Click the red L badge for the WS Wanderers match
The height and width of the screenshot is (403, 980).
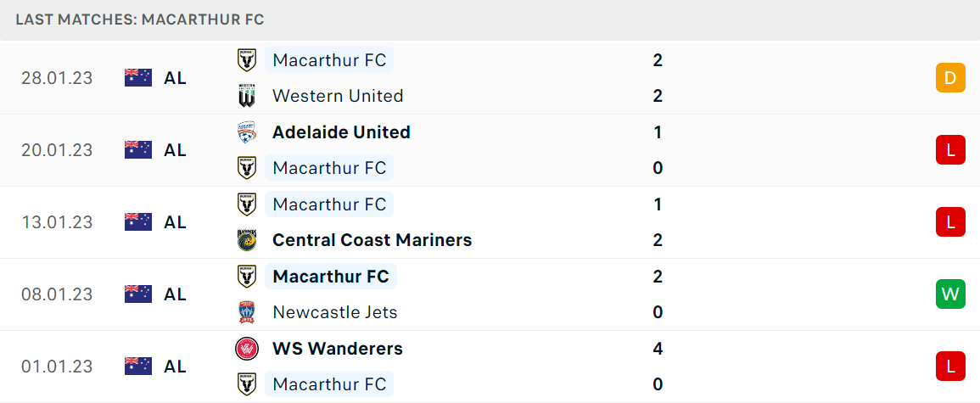950,367
